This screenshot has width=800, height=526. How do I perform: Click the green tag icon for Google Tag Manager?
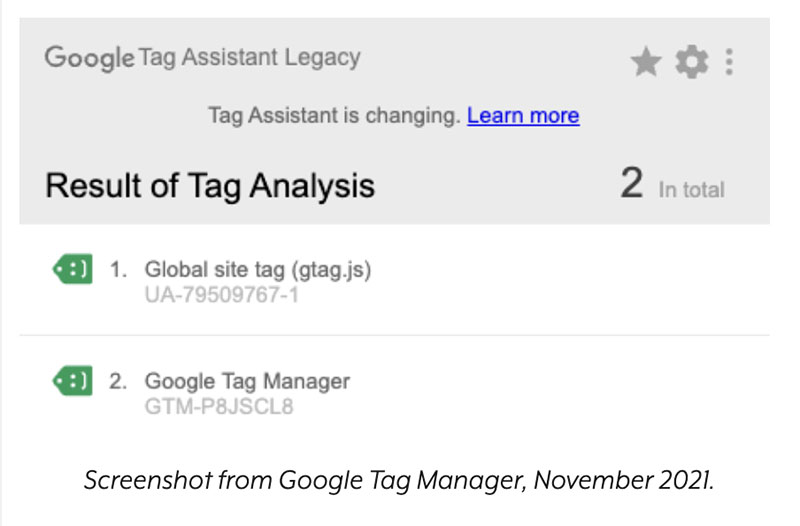pyautogui.click(x=72, y=380)
